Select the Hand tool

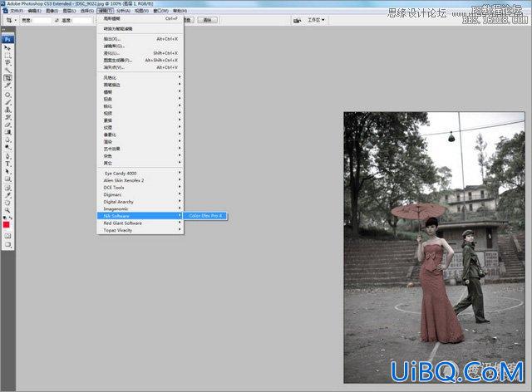coord(7,203)
